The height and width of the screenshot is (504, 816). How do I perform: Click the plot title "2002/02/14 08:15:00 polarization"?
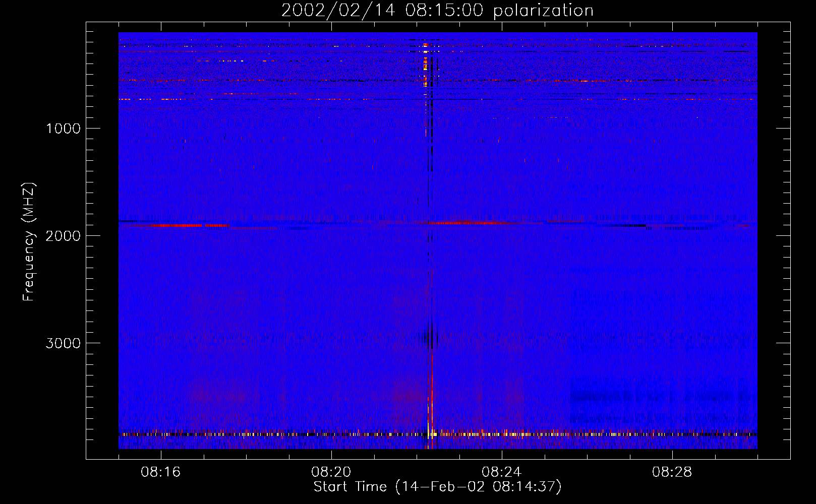point(437,11)
